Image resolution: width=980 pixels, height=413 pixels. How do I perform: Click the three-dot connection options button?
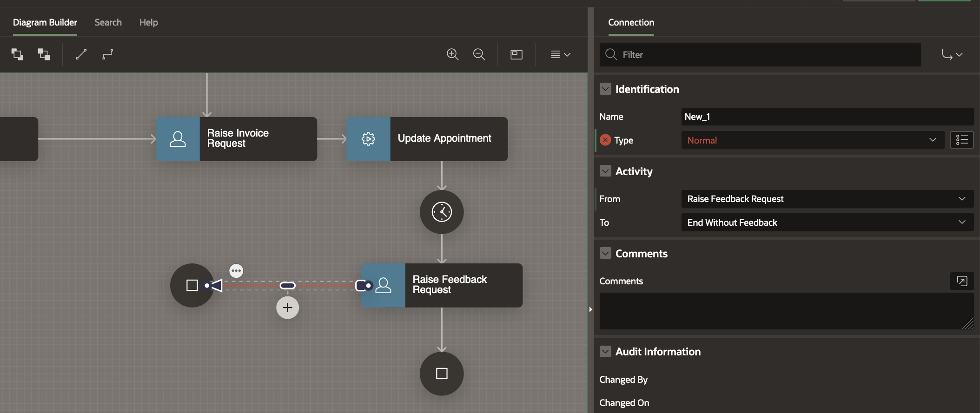click(x=236, y=270)
